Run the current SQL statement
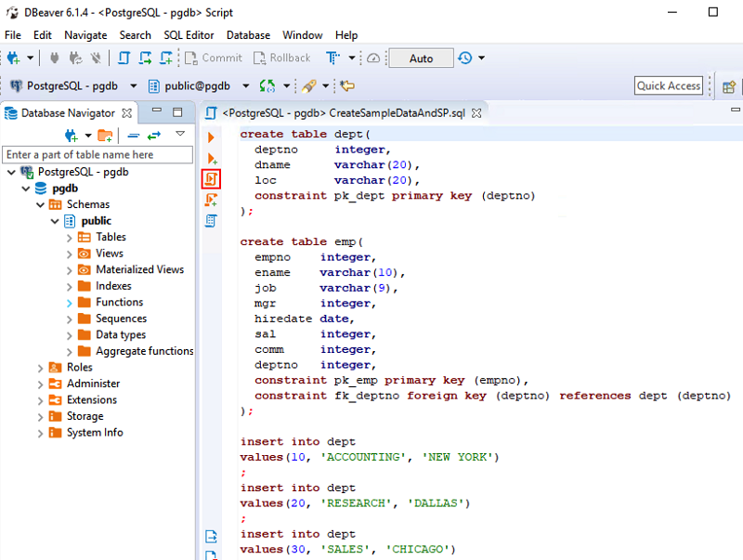 (211, 137)
